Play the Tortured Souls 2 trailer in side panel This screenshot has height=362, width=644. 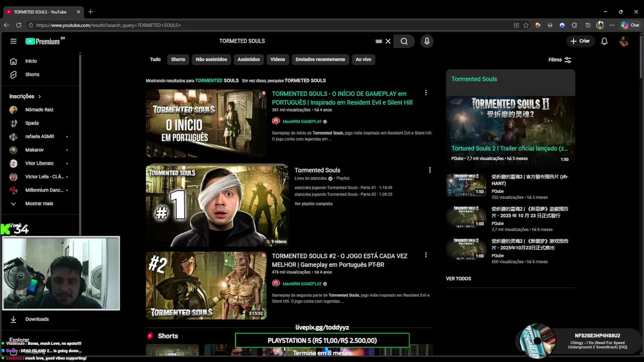[511, 131]
